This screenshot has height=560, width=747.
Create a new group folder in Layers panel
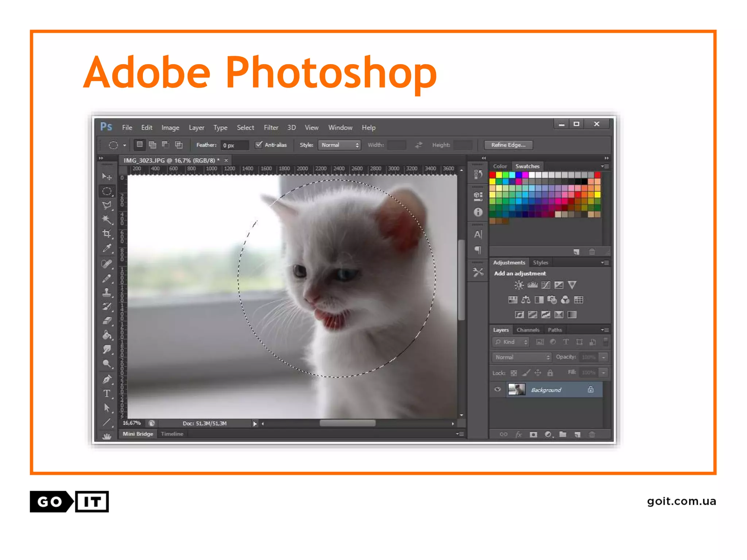point(563,434)
